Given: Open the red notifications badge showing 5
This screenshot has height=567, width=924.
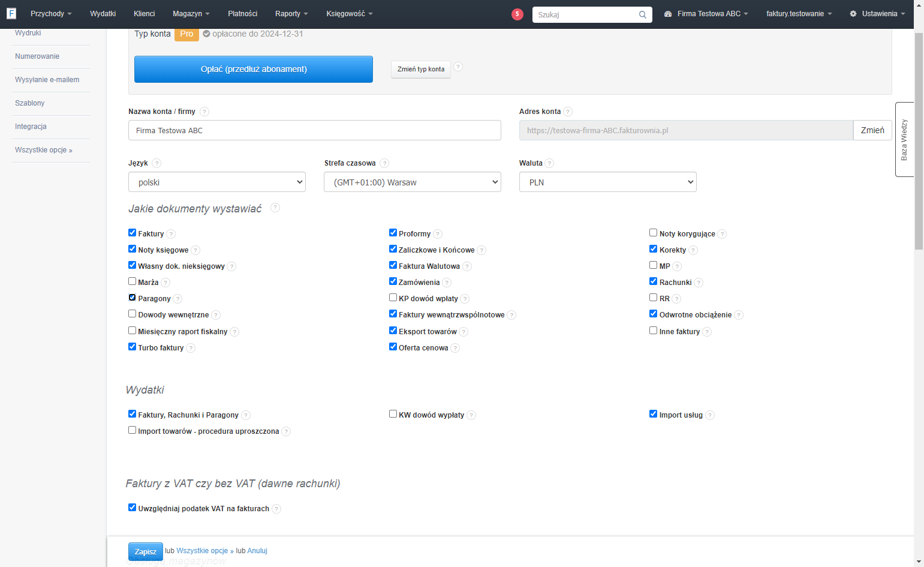Looking at the screenshot, I should 517,14.
